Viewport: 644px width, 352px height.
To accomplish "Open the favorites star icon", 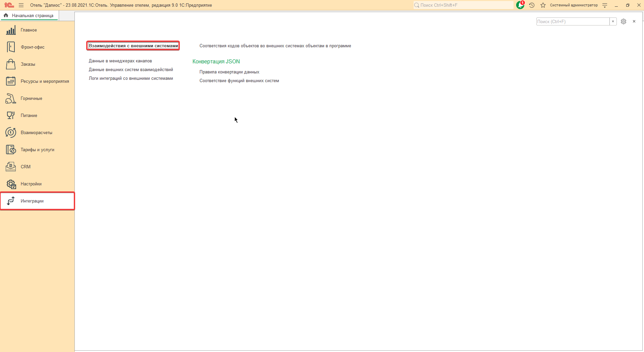I will (x=543, y=5).
